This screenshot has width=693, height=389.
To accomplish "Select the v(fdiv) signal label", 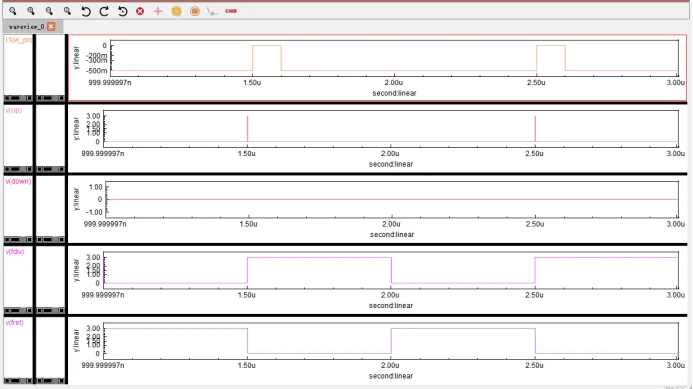I will [15, 252].
